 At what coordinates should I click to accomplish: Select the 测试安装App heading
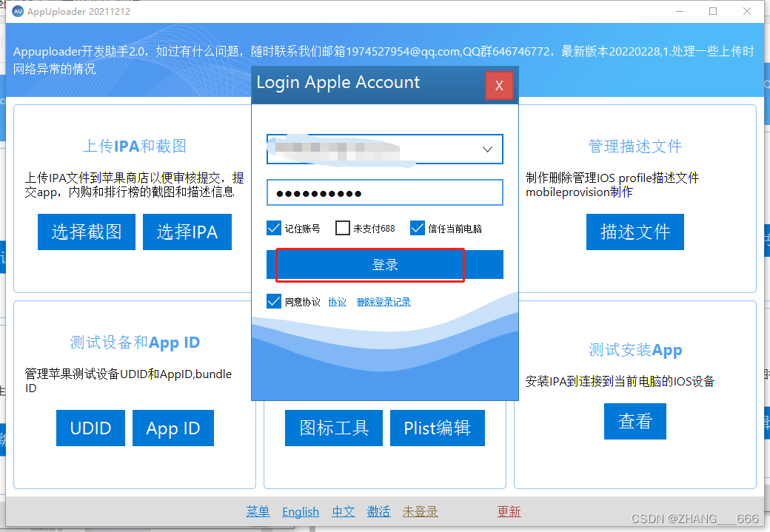pos(635,350)
